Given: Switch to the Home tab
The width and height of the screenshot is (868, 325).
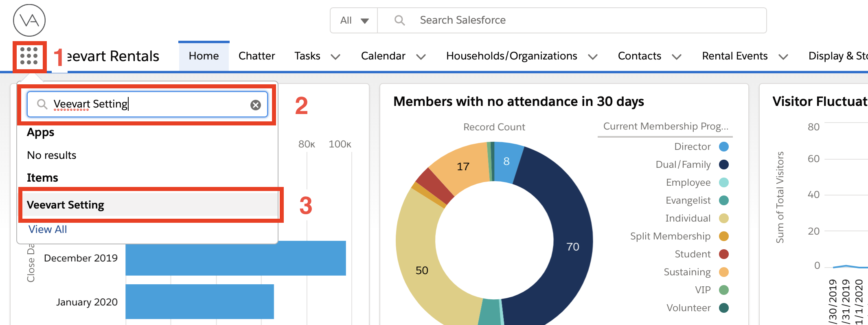Looking at the screenshot, I should click(x=204, y=56).
